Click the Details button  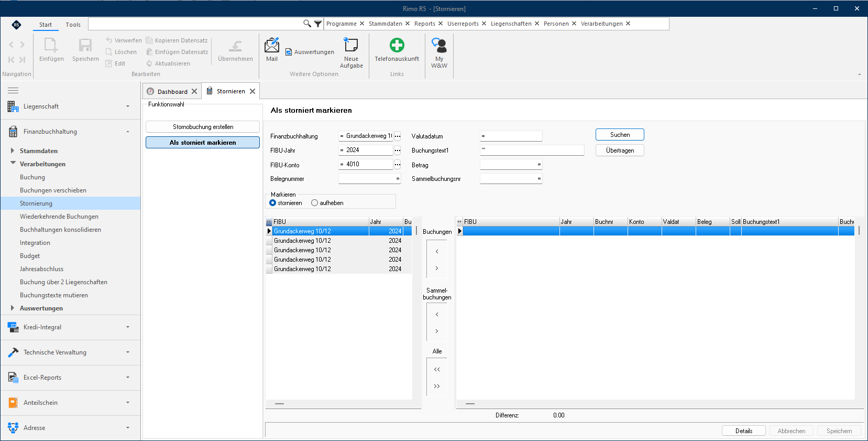click(743, 431)
